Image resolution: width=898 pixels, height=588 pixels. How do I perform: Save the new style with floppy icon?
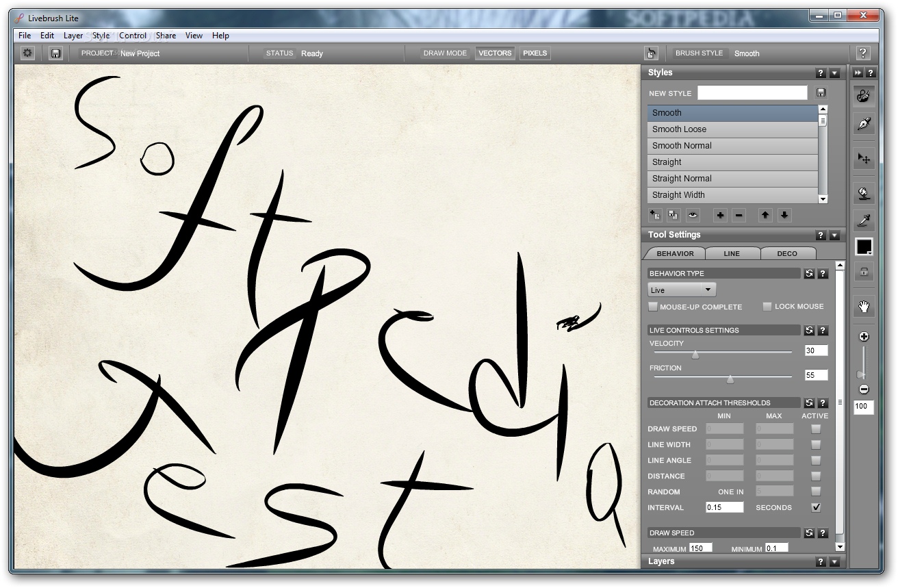coord(821,93)
